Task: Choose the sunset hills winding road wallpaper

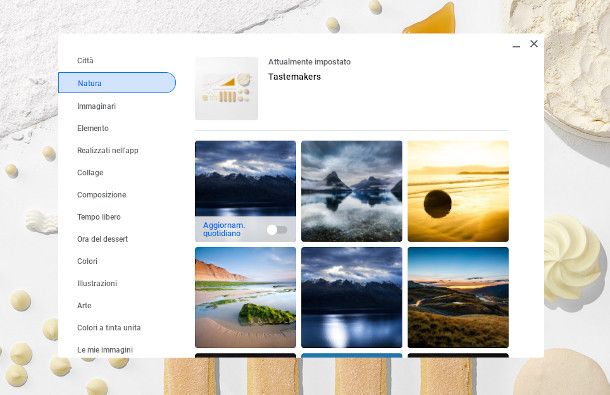Action: (x=458, y=297)
